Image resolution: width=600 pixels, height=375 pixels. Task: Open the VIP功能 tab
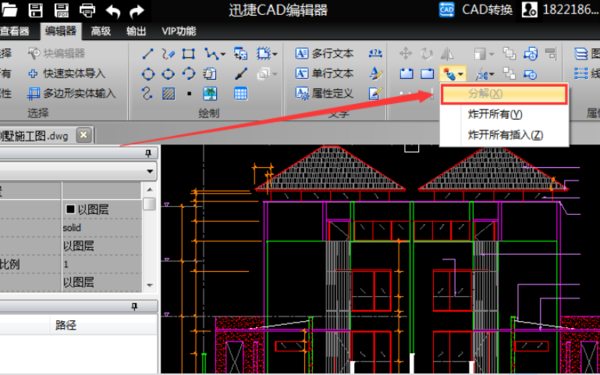179,31
